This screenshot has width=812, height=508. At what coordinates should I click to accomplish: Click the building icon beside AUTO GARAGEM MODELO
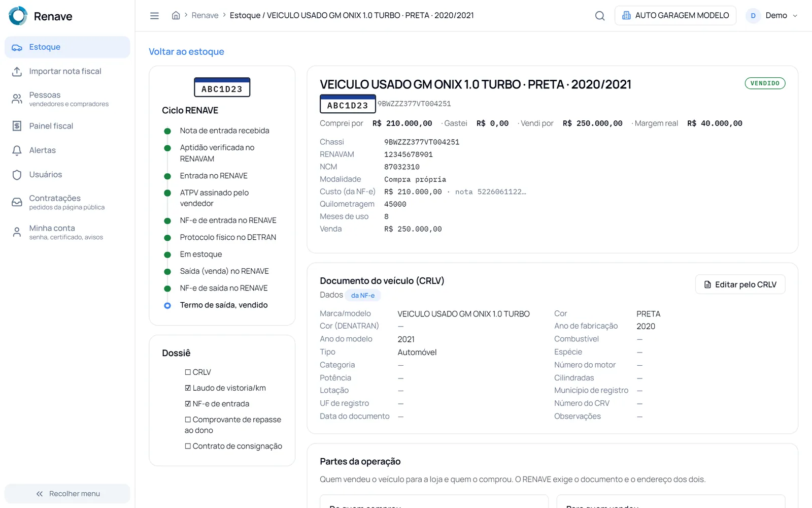[626, 15]
